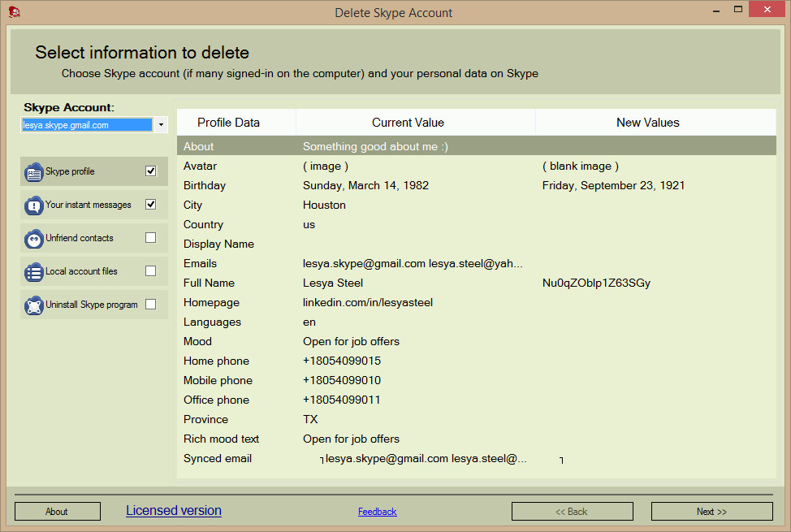Open the Licensed version link

click(174, 511)
